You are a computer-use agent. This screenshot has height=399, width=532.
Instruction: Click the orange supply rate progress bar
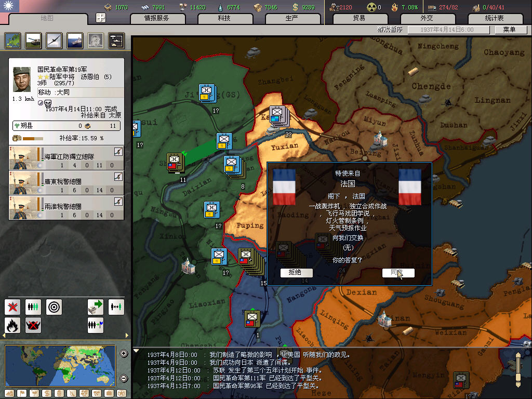33,138
